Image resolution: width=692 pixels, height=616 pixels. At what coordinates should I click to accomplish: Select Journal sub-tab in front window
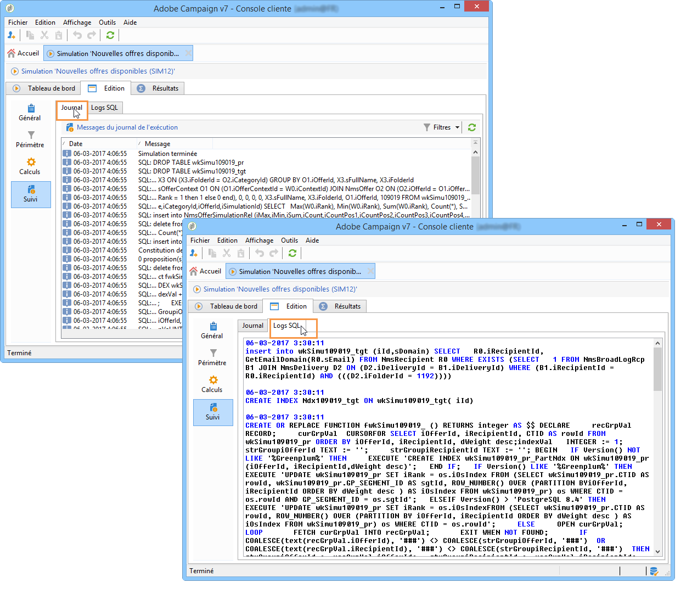click(253, 326)
